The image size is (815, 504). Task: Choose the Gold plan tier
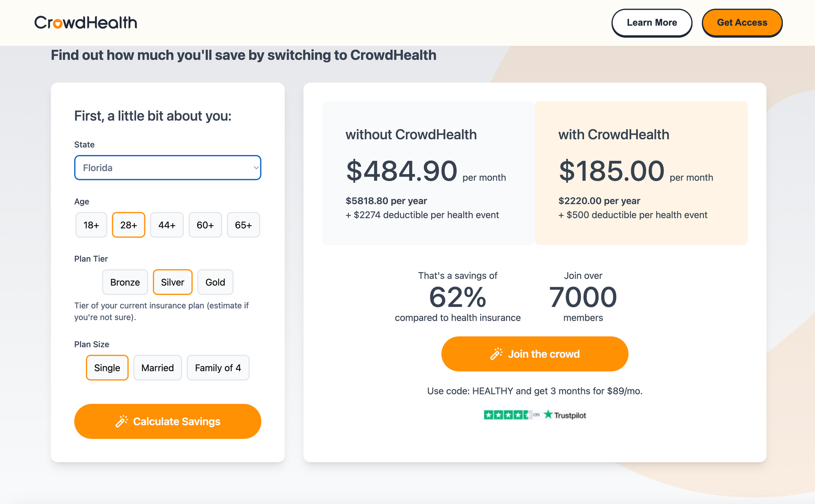[215, 282]
